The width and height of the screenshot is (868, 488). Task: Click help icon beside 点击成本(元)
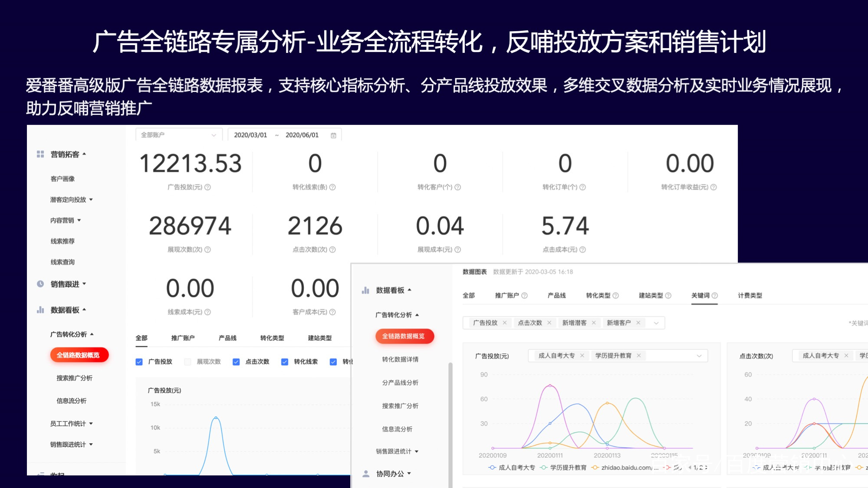582,249
